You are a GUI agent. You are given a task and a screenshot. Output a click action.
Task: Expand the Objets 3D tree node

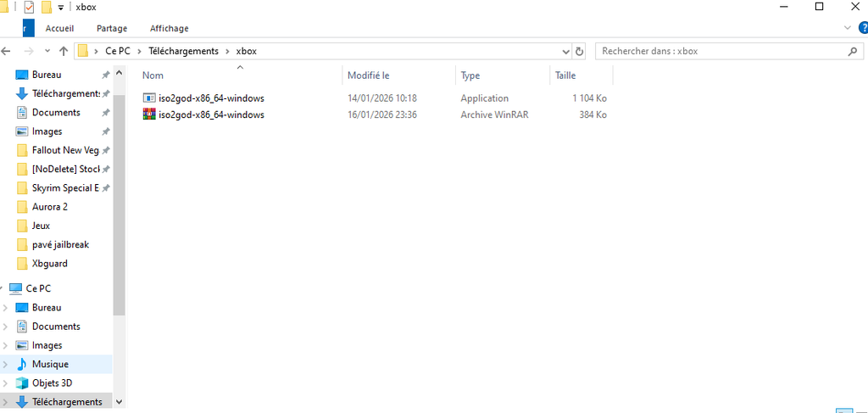pyautogui.click(x=7, y=383)
